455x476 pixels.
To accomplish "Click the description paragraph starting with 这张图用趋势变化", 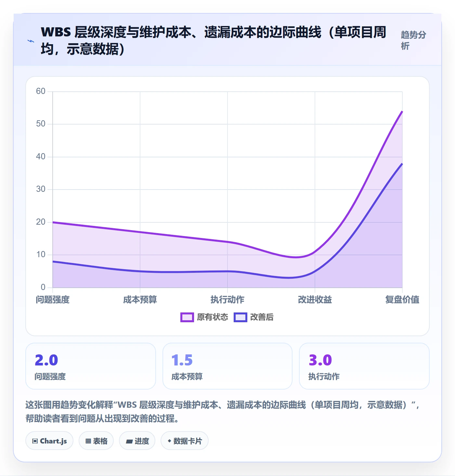I will pyautogui.click(x=223, y=412).
